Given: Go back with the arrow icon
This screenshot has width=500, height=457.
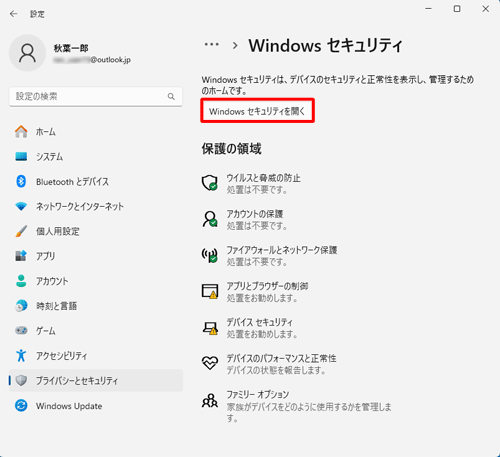Looking at the screenshot, I should tap(13, 14).
